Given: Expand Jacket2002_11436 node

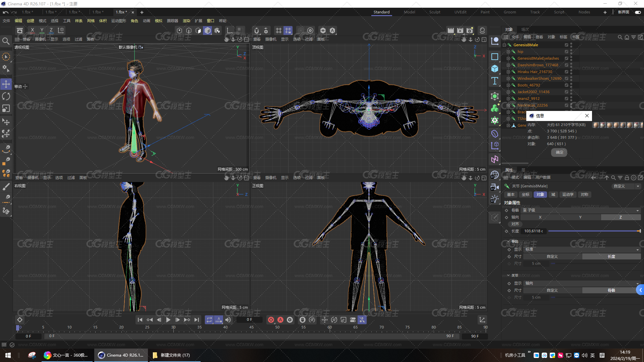Looking at the screenshot, I should 508,92.
